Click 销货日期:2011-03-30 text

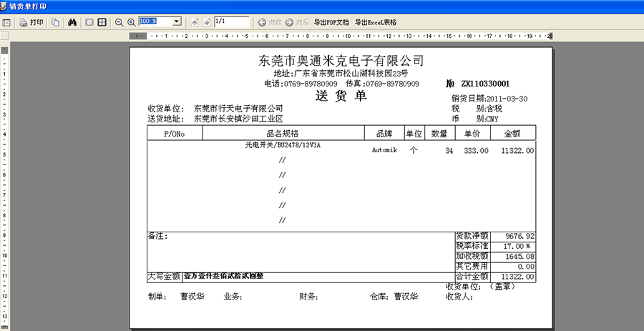click(489, 99)
